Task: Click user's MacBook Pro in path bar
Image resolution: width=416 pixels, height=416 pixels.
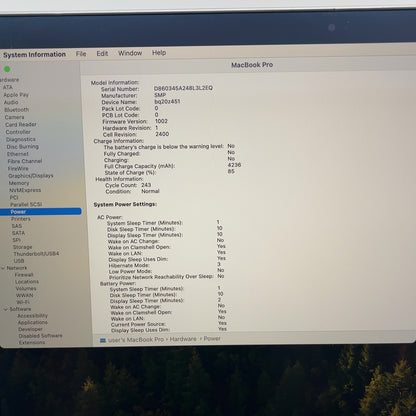Action: tap(136, 340)
